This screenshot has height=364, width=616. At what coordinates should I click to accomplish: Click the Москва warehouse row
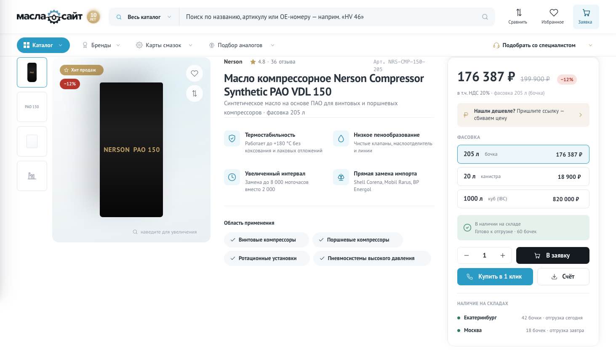tap(523, 330)
